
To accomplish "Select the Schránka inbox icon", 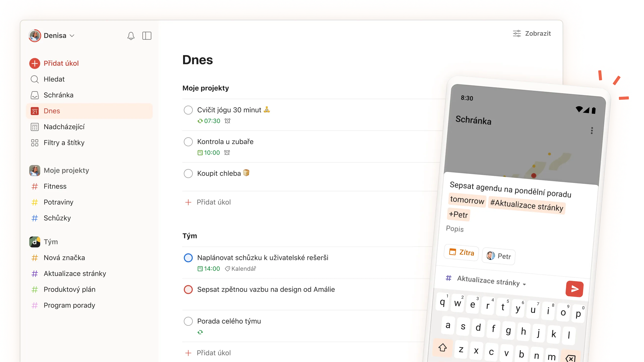I will (x=35, y=95).
